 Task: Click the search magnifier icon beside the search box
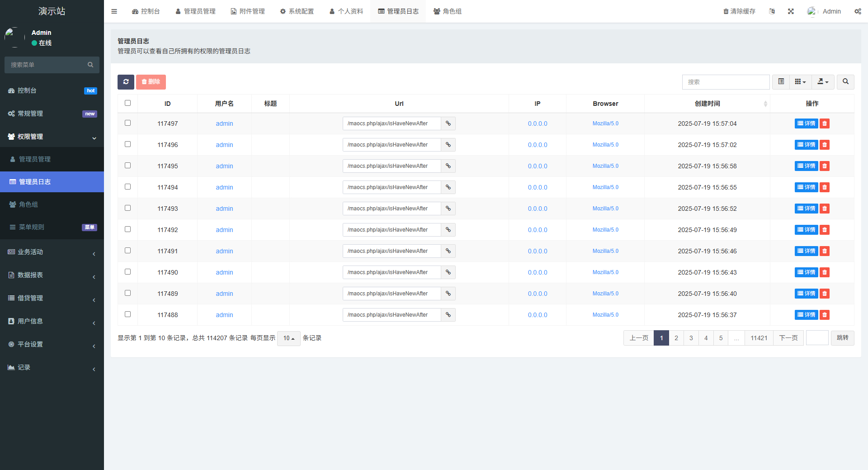pos(845,82)
